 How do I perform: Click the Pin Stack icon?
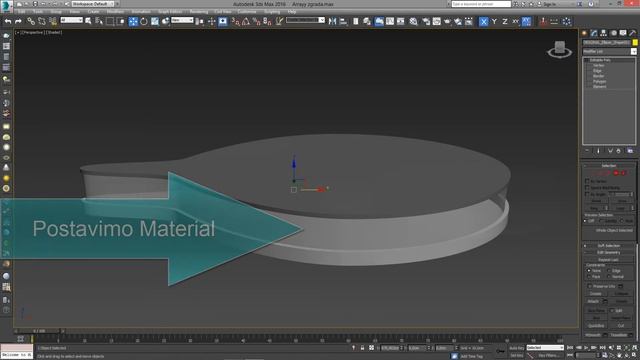587,151
